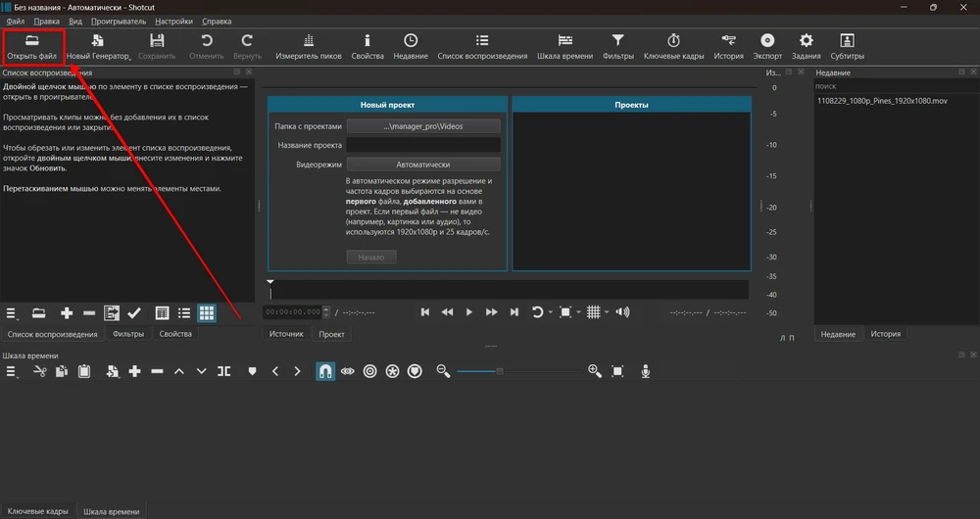Expand the player zoom dropdown arrow

(x=579, y=312)
